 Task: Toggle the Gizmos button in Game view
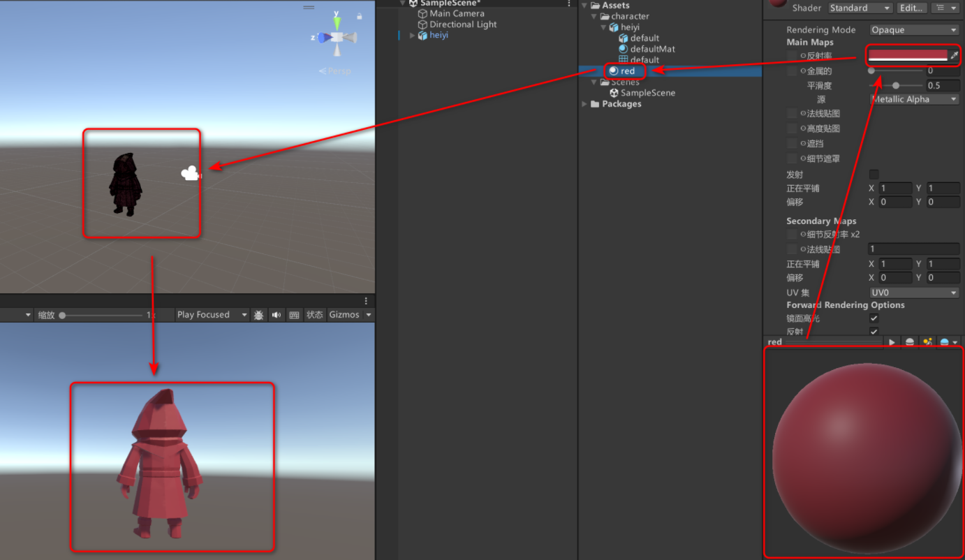point(344,315)
